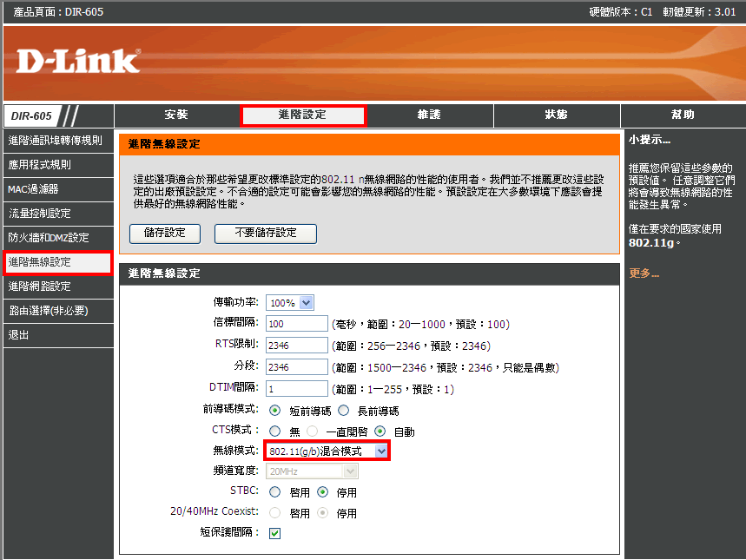Open MAC過濾器 sidebar item
This screenshot has height=560, width=746.
(x=58, y=189)
